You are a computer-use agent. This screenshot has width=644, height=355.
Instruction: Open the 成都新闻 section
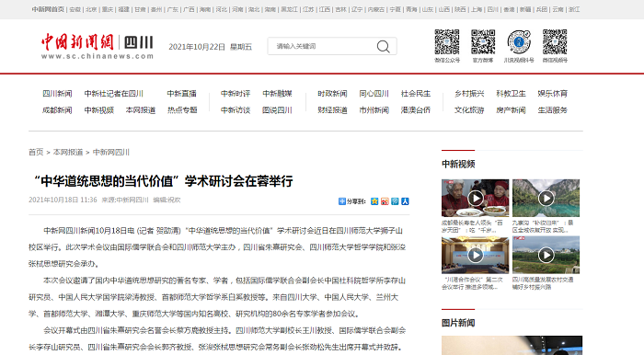pyautogui.click(x=57, y=110)
